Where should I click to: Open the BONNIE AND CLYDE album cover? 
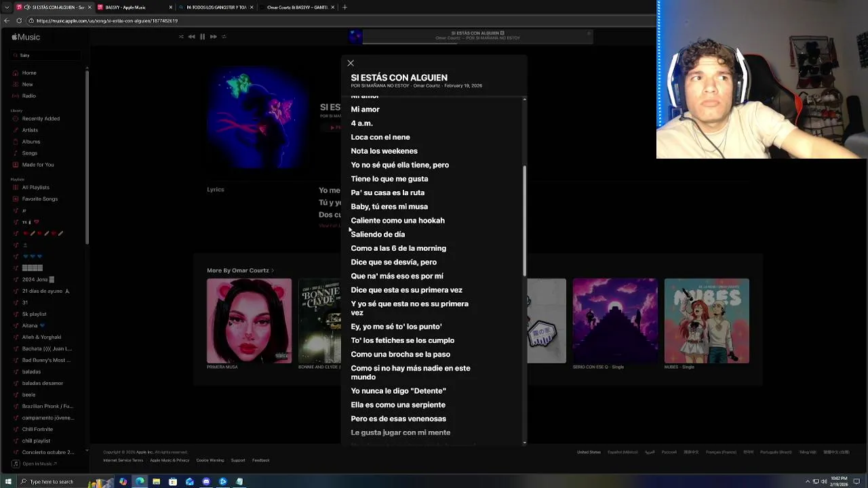319,321
